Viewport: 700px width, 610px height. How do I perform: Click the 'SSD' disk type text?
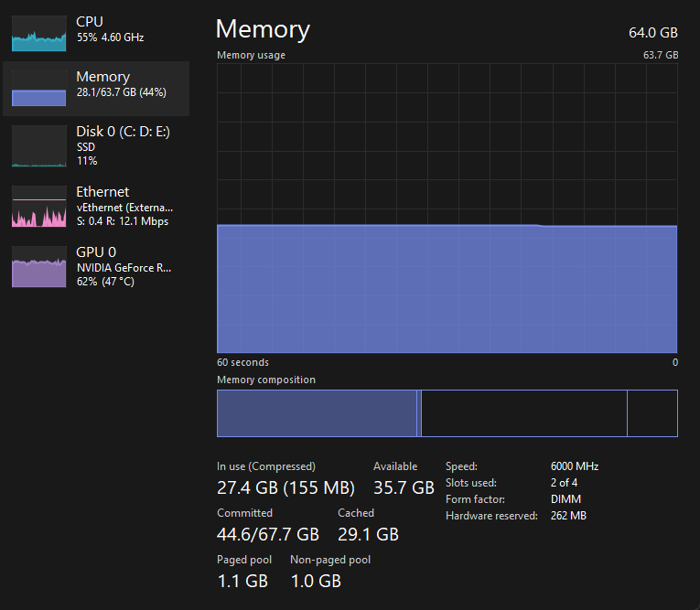(86, 147)
